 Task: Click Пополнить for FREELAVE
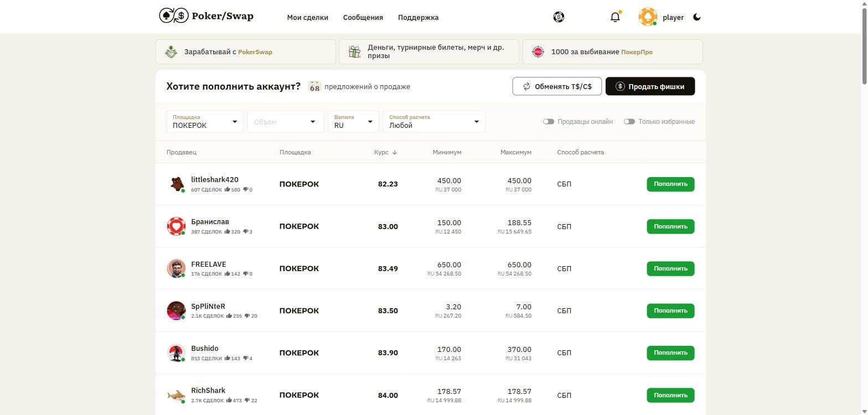(670, 268)
